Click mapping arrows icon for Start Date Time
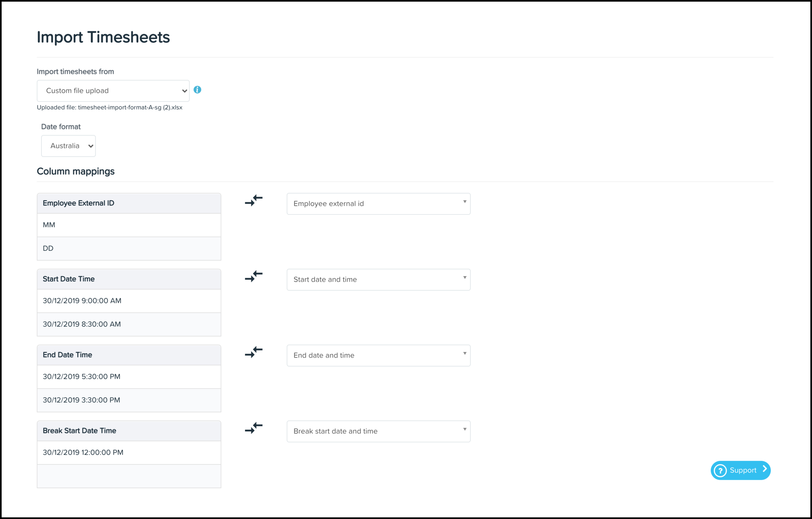This screenshot has height=519, width=812. click(x=253, y=276)
